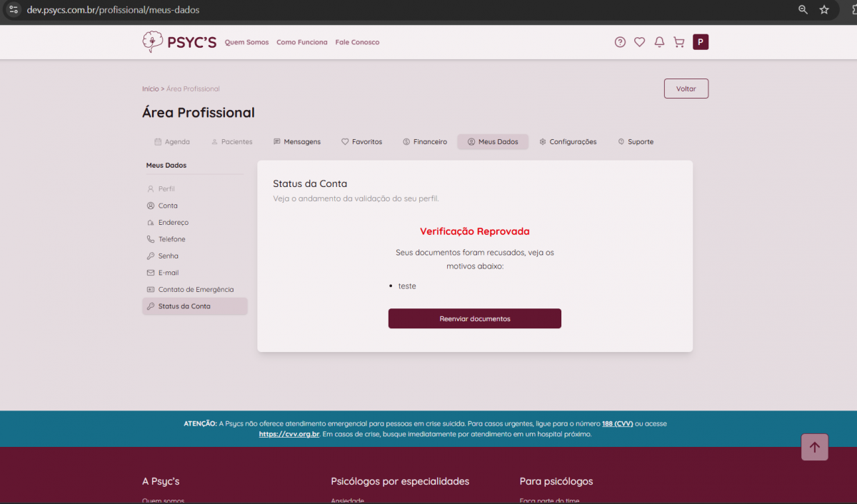The image size is (857, 504).
Task: Open the cvv.org.br link
Action: tap(289, 434)
